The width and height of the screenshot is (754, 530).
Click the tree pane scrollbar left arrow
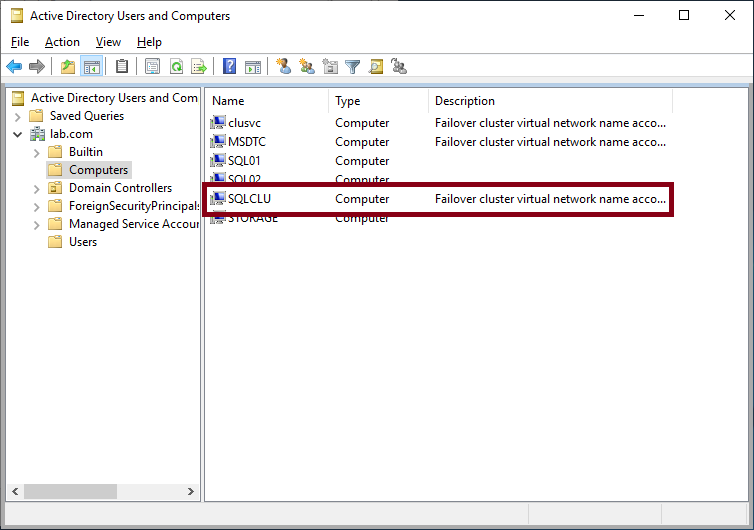15,491
